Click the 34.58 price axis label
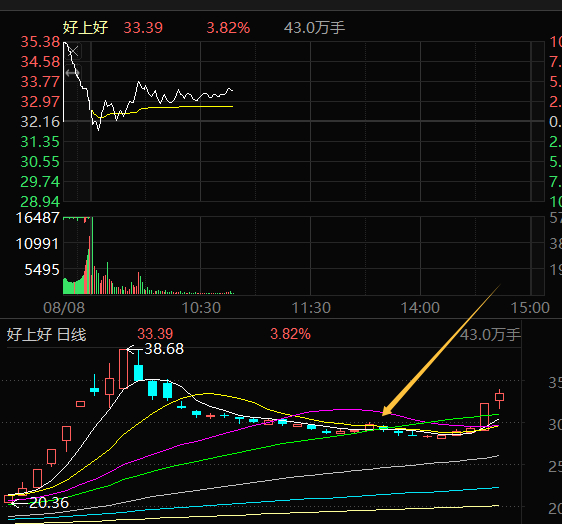This screenshot has width=562, height=524. click(x=40, y=62)
